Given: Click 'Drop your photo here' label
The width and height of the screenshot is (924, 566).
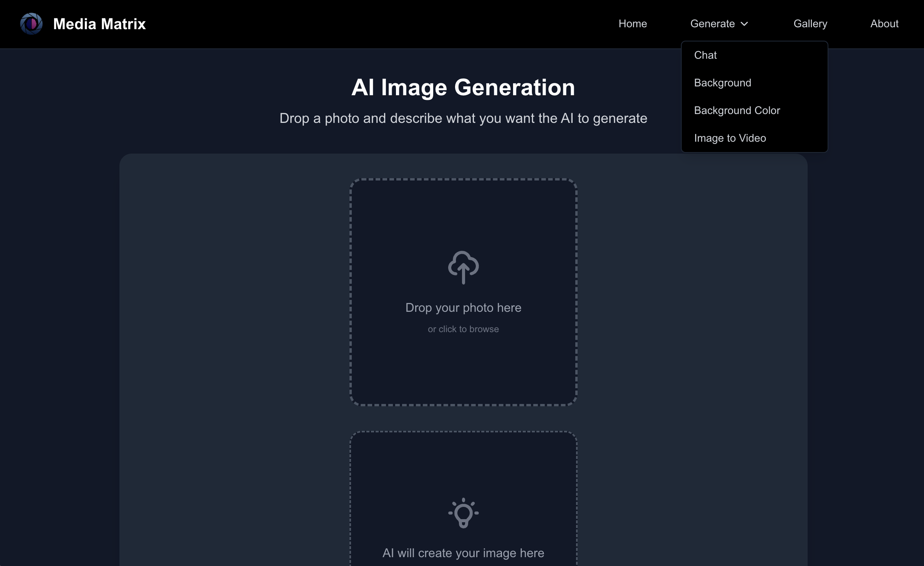Looking at the screenshot, I should [463, 308].
